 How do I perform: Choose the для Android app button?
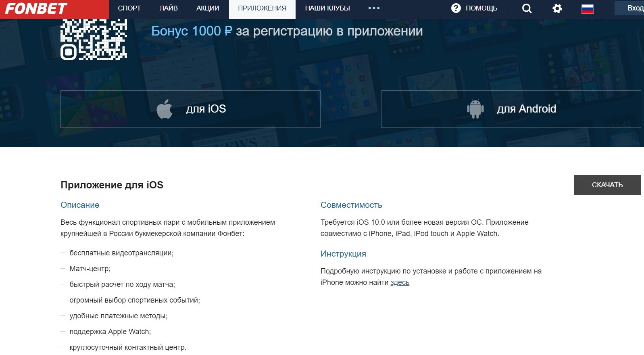511,109
